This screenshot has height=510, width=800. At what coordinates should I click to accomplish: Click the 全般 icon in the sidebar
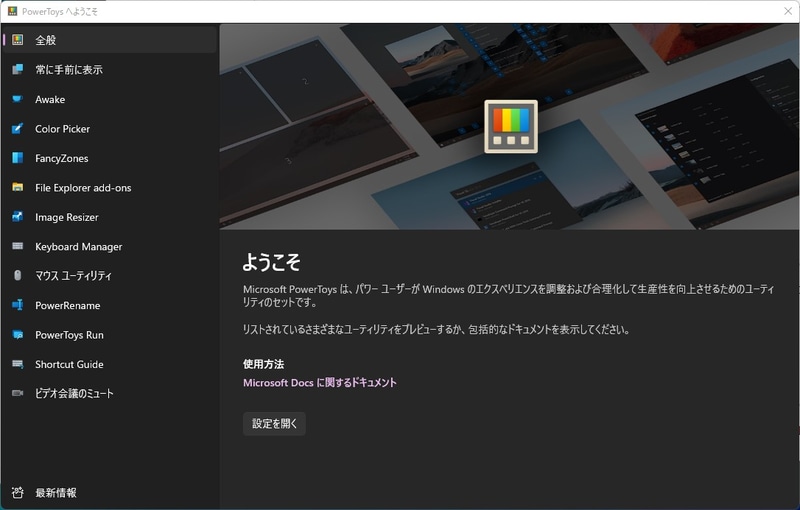(x=18, y=40)
